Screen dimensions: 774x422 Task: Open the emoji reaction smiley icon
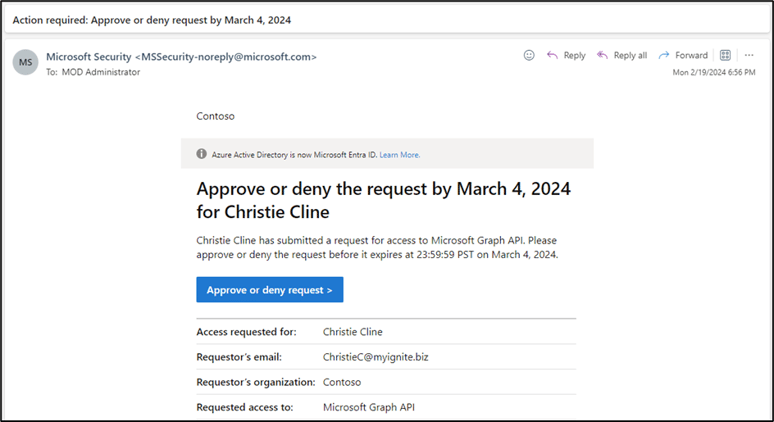(529, 55)
